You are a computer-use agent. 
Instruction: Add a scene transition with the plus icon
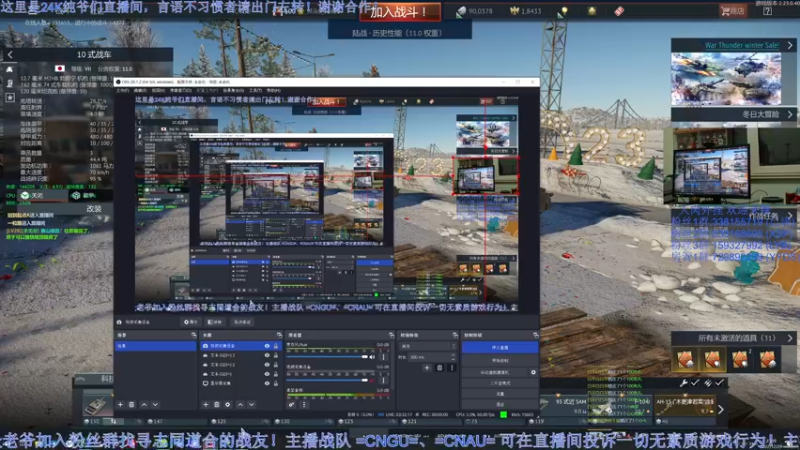(427, 367)
